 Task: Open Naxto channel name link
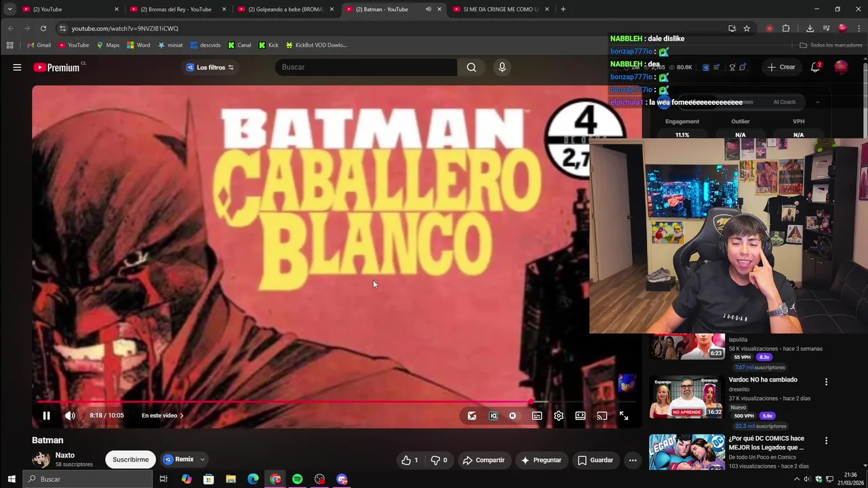click(65, 455)
